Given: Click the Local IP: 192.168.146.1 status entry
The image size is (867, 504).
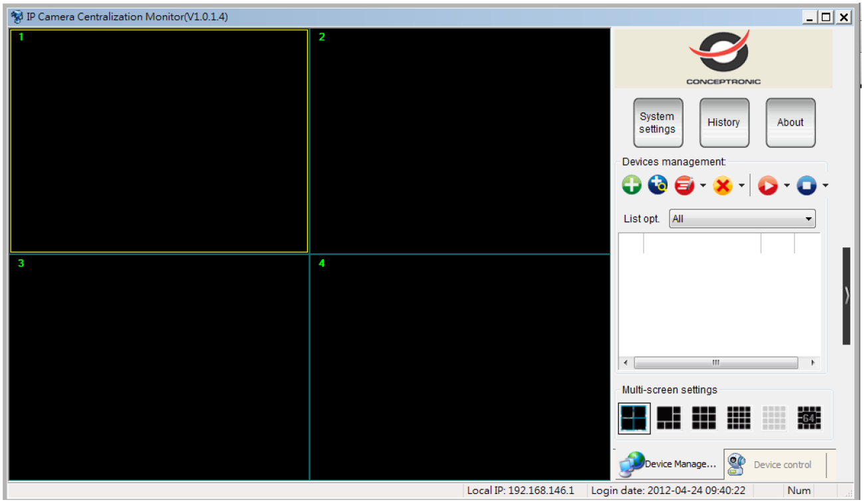Looking at the screenshot, I should coord(521,491).
